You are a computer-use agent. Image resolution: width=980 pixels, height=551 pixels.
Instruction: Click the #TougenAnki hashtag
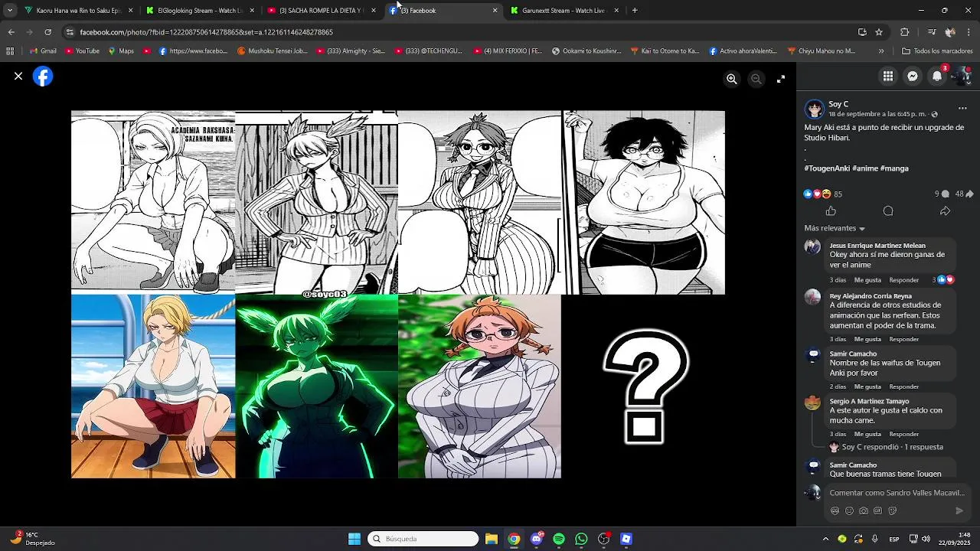coord(827,168)
